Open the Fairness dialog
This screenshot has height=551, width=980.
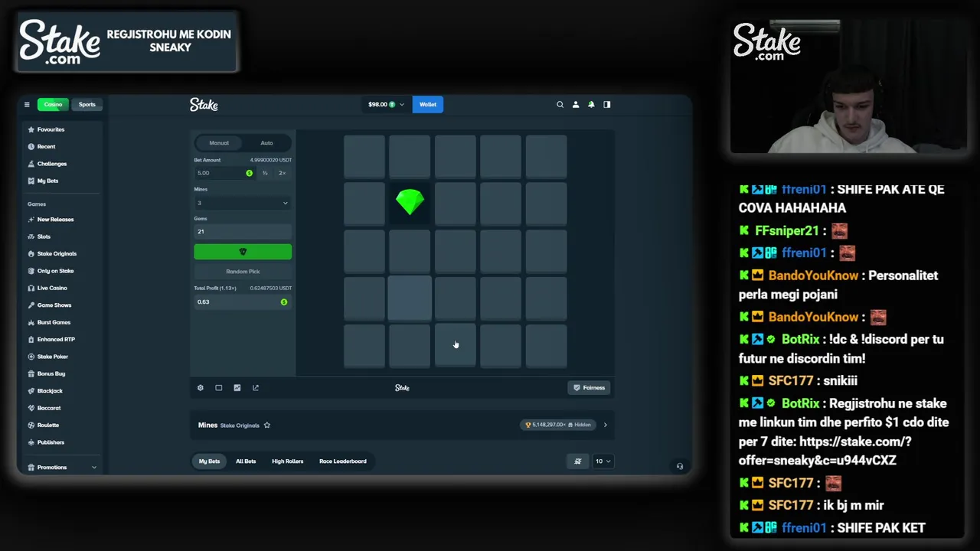590,388
